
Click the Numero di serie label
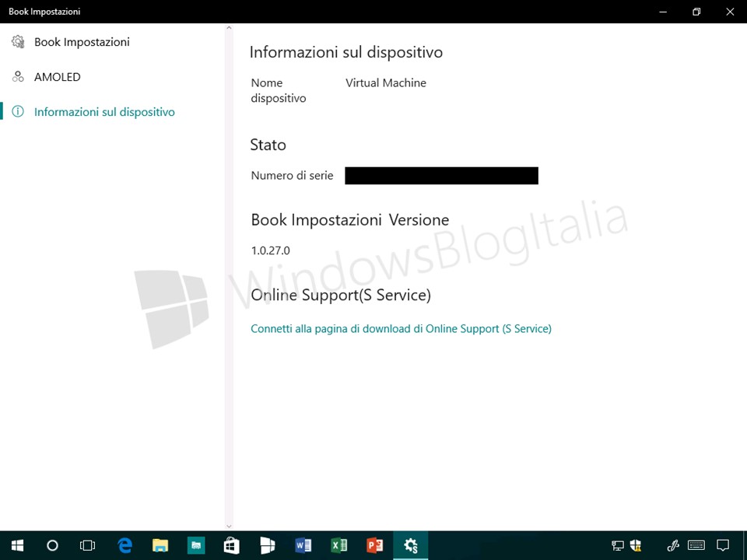pos(292,176)
